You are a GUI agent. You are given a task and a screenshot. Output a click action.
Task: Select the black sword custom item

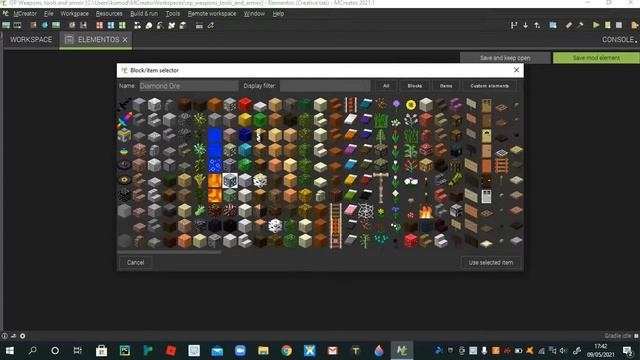124,105
